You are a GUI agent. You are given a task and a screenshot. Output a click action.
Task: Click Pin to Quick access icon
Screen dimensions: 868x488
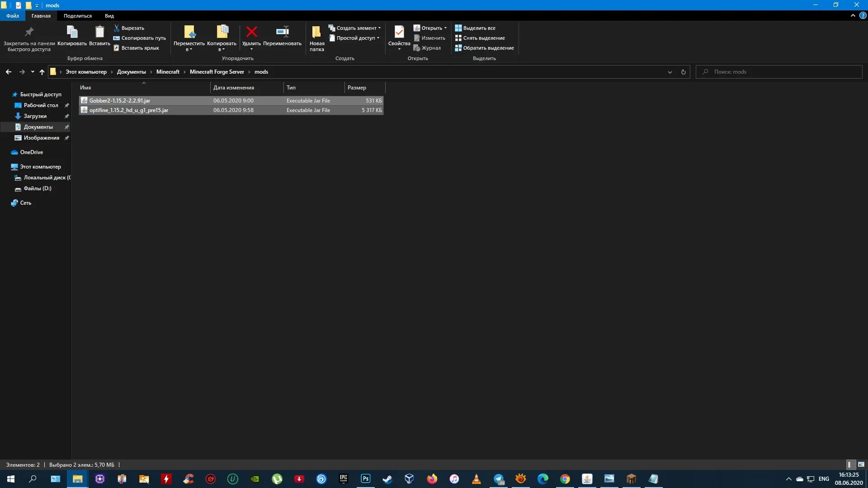[x=29, y=33]
